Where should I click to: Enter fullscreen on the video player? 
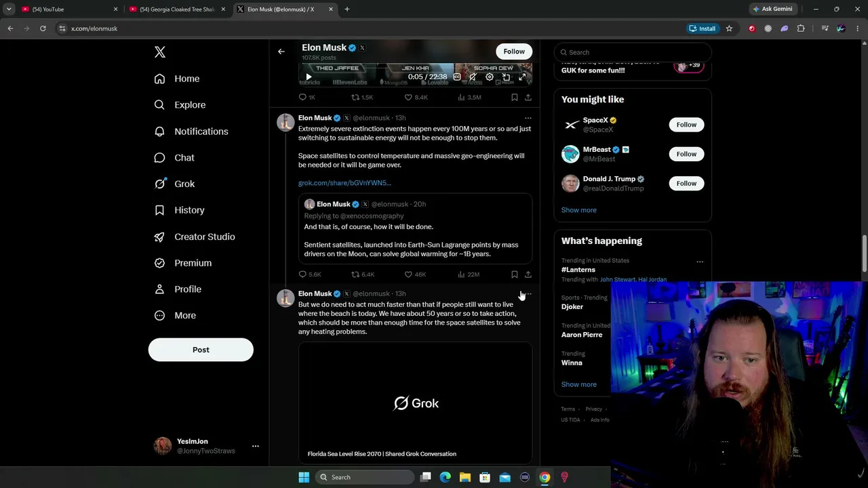click(x=522, y=77)
